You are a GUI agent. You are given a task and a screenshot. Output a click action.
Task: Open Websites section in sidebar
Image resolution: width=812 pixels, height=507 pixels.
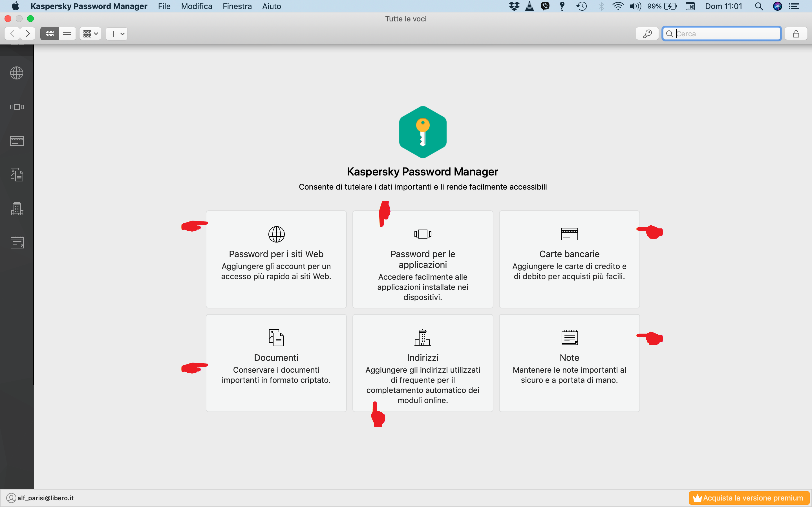point(16,73)
